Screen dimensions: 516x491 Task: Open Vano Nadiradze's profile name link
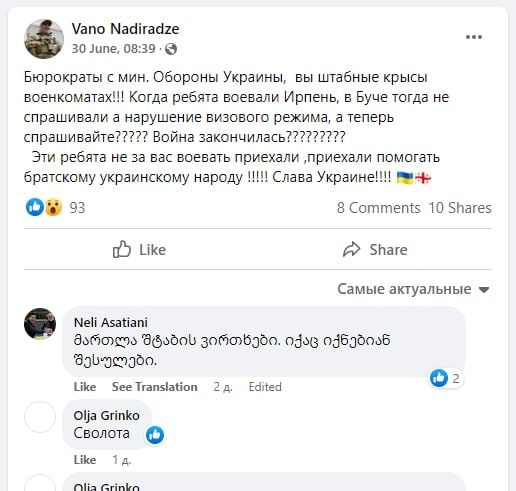tap(125, 29)
